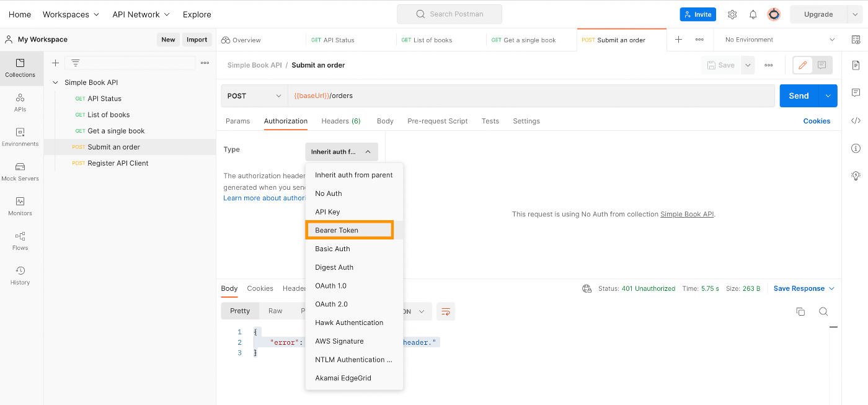Click the collections filter icon
The width and height of the screenshot is (868, 405).
point(76,63)
